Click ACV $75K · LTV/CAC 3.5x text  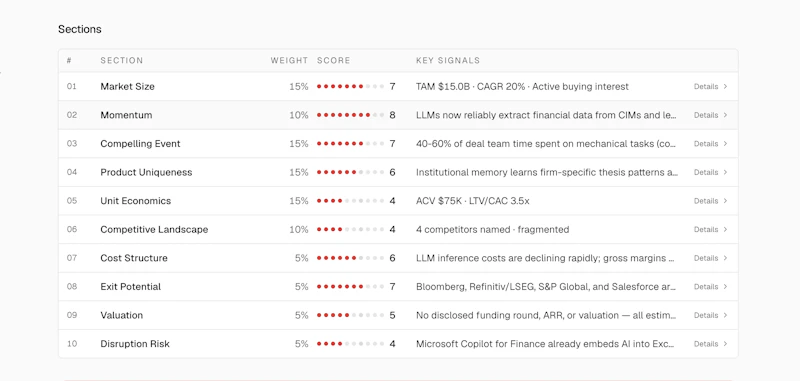point(472,201)
